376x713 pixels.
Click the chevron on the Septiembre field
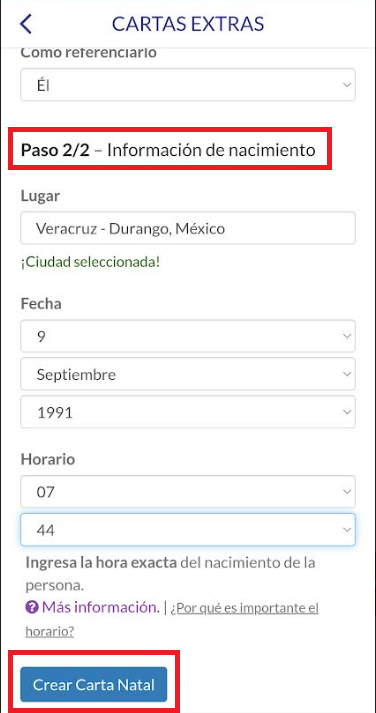(347, 374)
